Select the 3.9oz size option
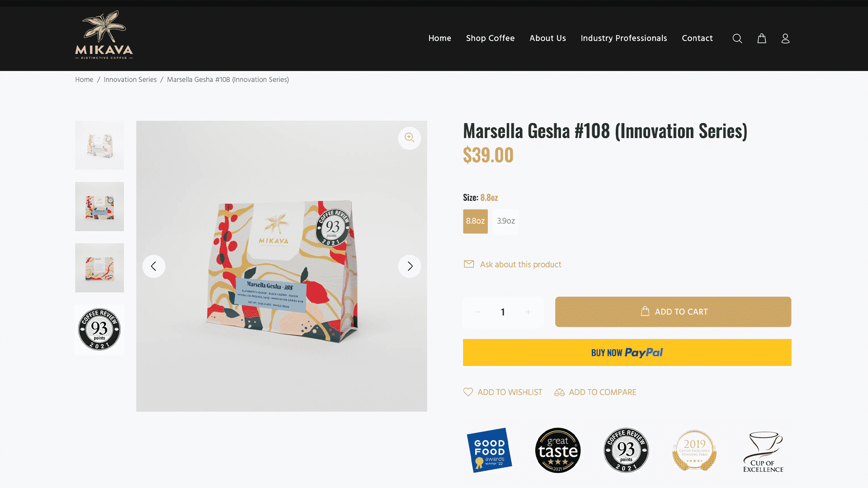Screen dimensions: 868x488 pos(506,221)
